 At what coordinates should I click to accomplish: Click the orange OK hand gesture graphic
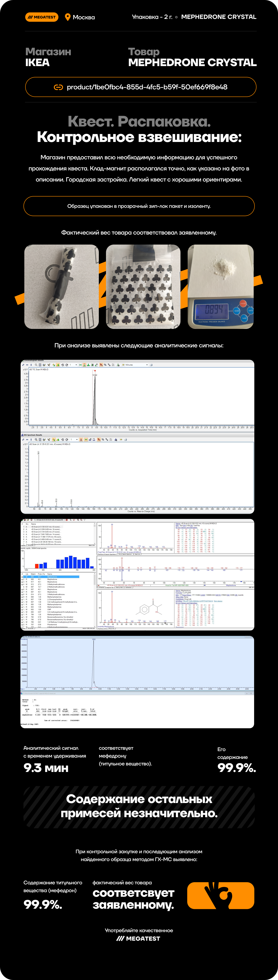[x=221, y=896]
